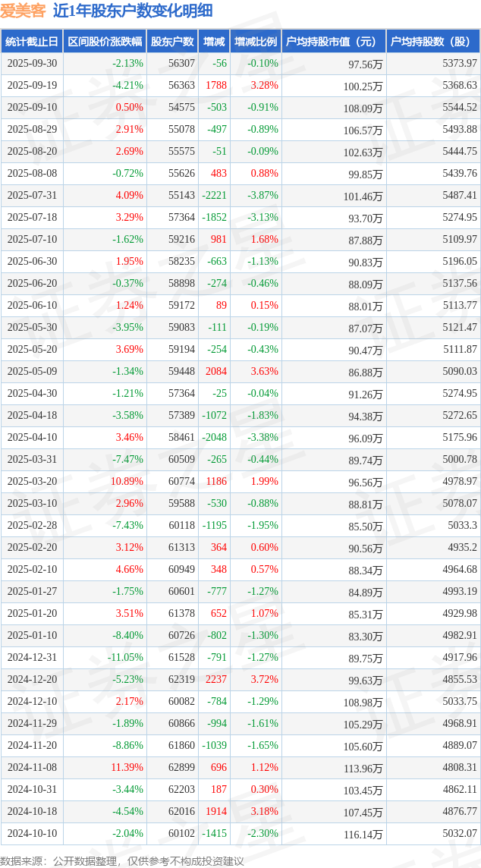Select the -2221 shareholder decrease cell
Image resolution: width=481 pixels, height=868 pixels.
pos(214,196)
